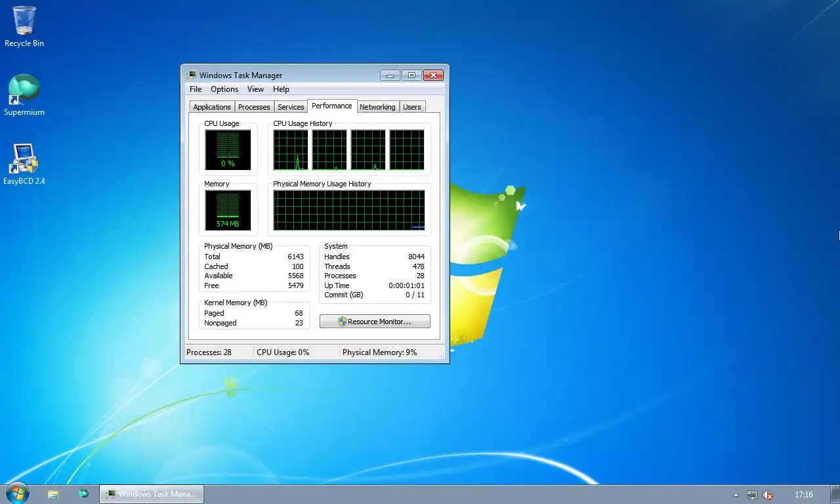Open the clock showing 17:16
Image resolution: width=840 pixels, height=504 pixels.
803,495
